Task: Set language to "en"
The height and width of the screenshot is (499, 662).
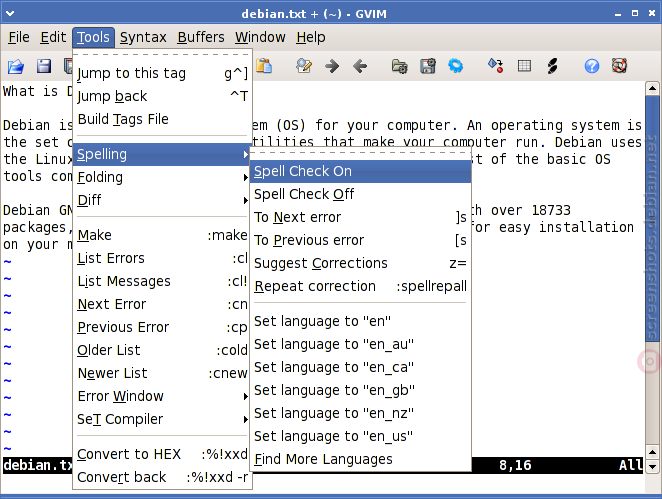Action: pyautogui.click(x=360, y=321)
